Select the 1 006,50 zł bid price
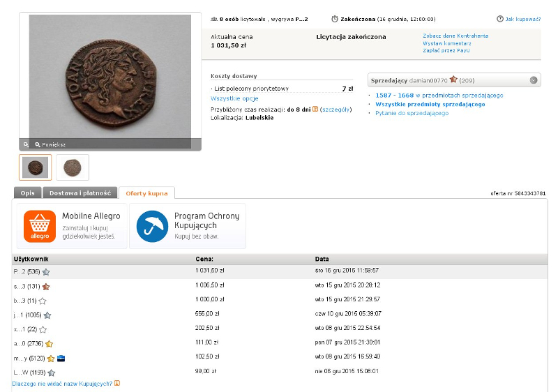 click(210, 285)
